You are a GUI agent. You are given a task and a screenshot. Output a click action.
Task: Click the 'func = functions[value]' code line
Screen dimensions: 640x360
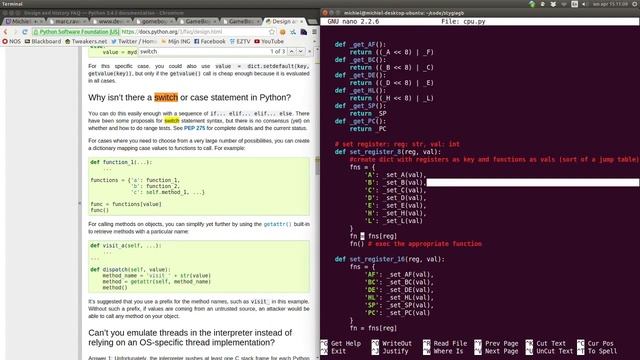(x=126, y=204)
